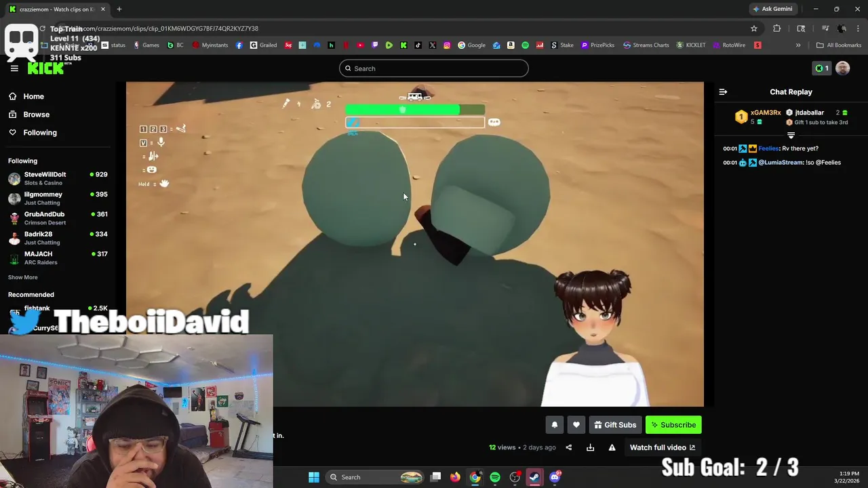This screenshot has height=488, width=868.
Task: Open new browser tab
Action: click(x=119, y=9)
